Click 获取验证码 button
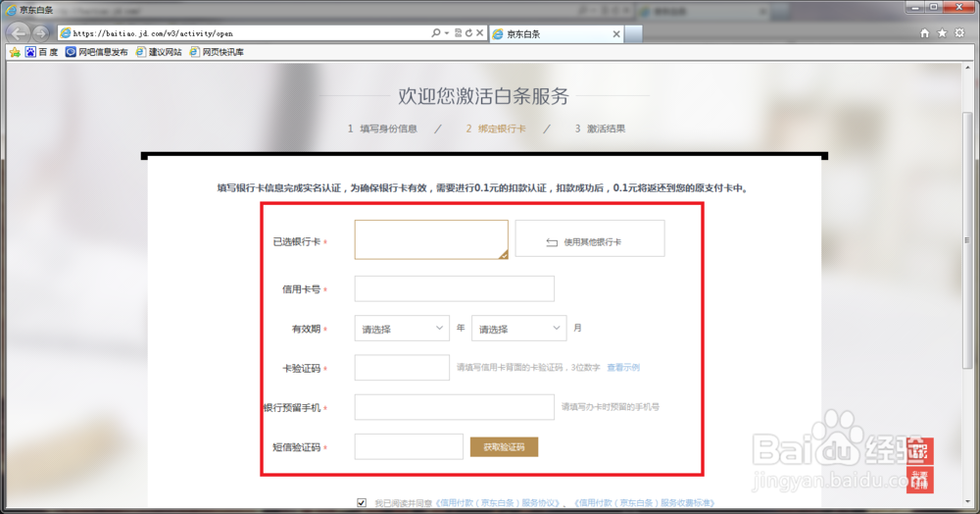This screenshot has height=514, width=980. [505, 446]
